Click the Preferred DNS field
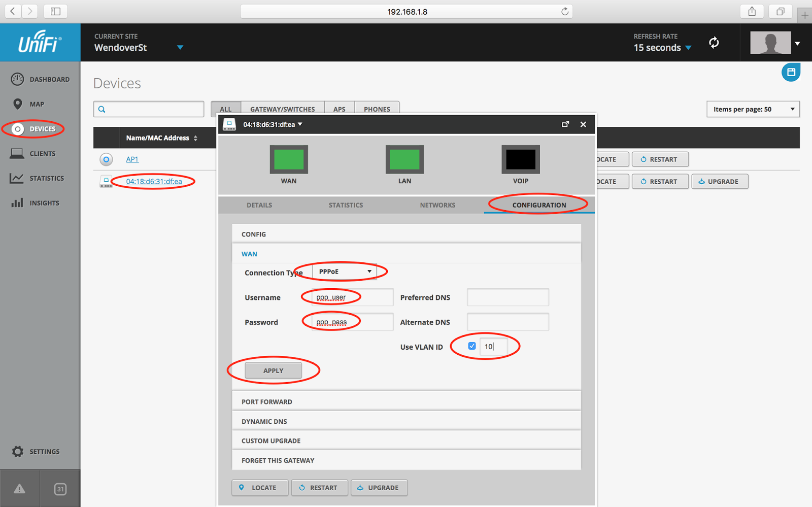 pos(508,297)
